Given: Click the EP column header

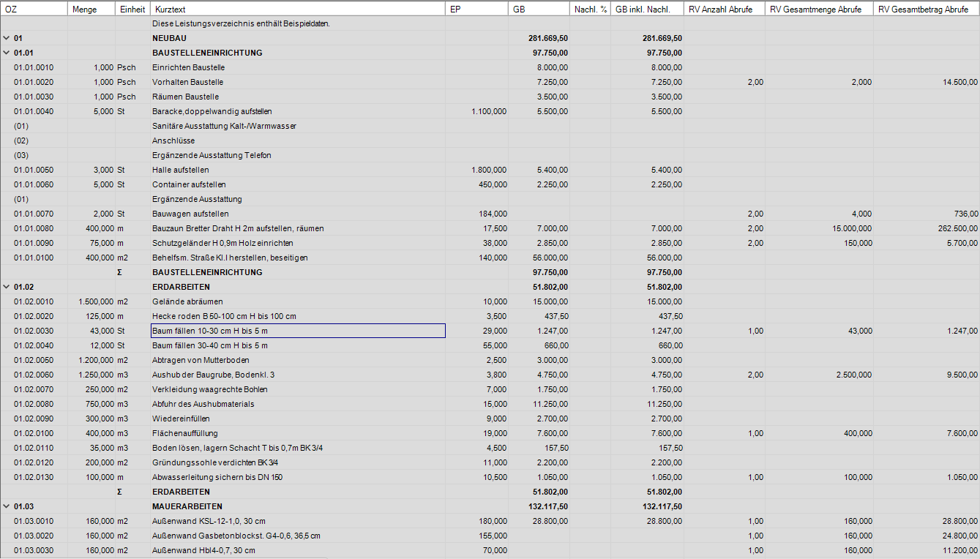Looking at the screenshot, I should tap(477, 9).
